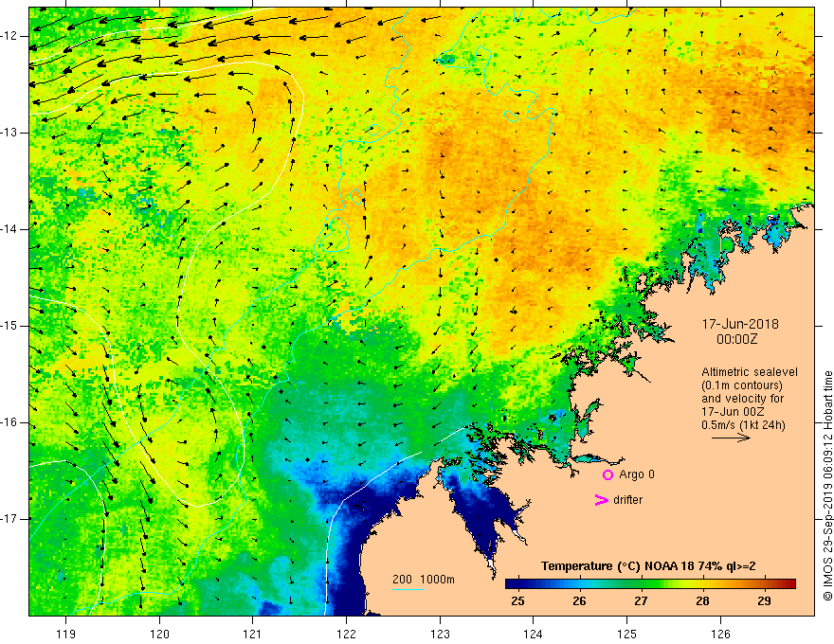Click longitude axis label 121
Image resolution: width=834 pixels, height=644 pixels.
253,634
